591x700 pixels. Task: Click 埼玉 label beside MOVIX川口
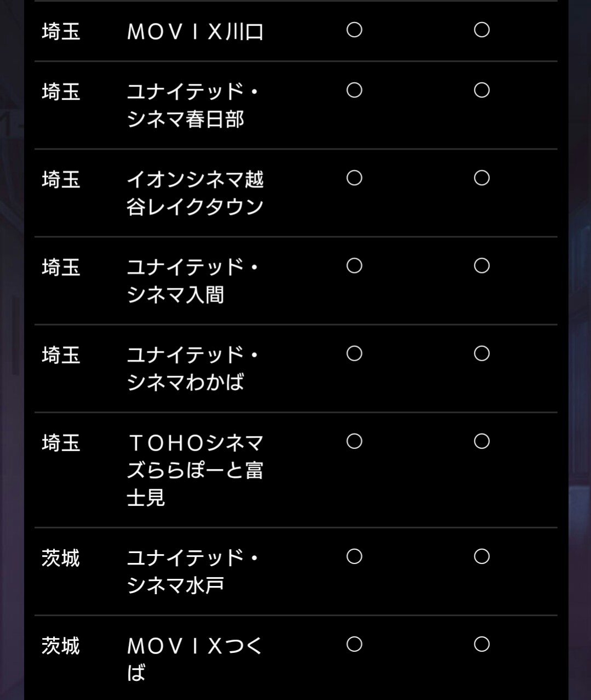pyautogui.click(x=61, y=32)
